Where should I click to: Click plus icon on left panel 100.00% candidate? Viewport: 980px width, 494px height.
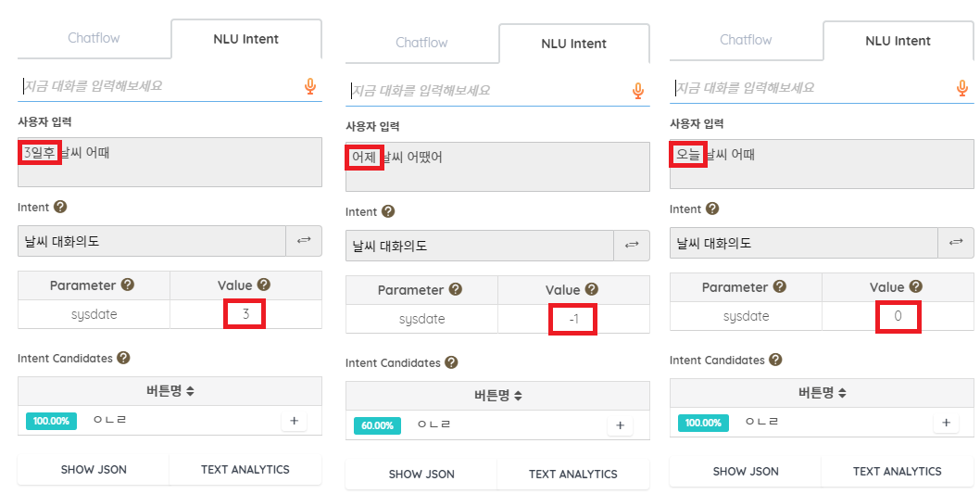[295, 421]
